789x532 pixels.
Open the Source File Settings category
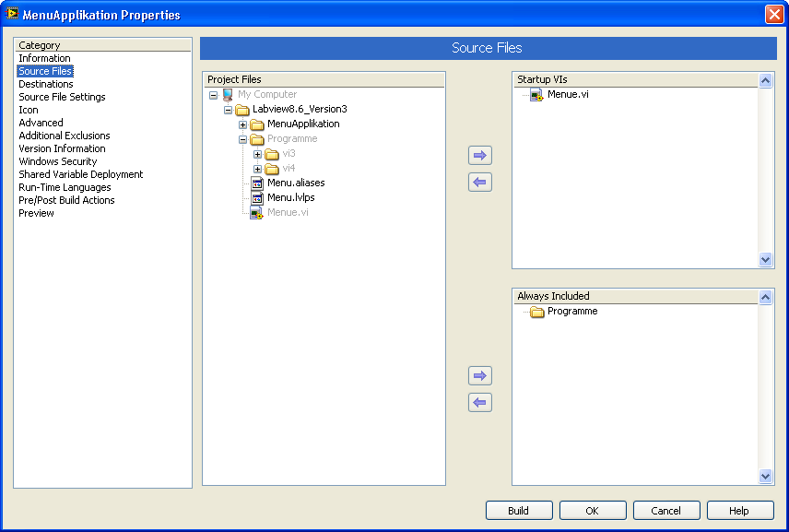62,97
